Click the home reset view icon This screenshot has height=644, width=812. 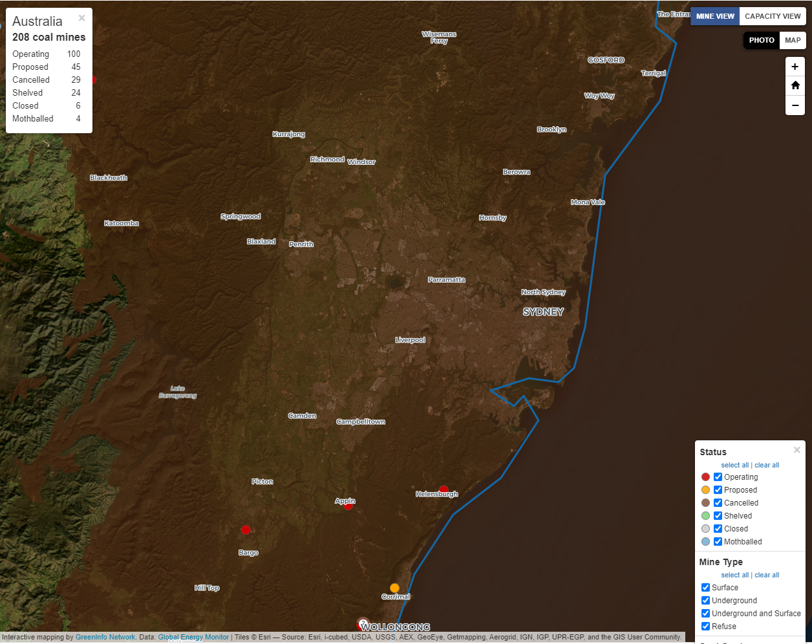(x=795, y=85)
